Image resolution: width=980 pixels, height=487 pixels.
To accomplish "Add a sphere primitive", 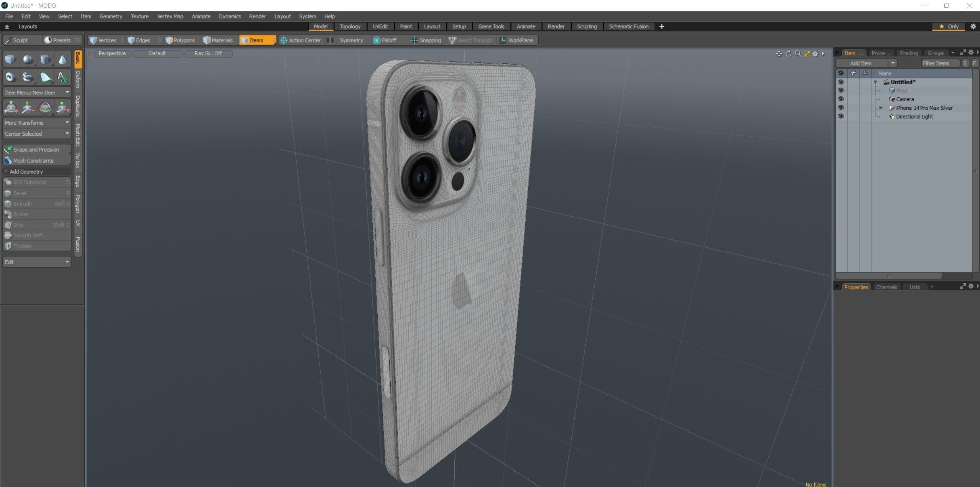I will point(28,59).
